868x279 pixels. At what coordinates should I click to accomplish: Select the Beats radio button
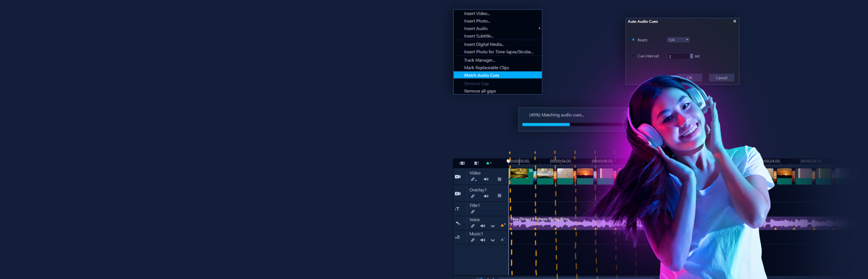[x=633, y=40]
